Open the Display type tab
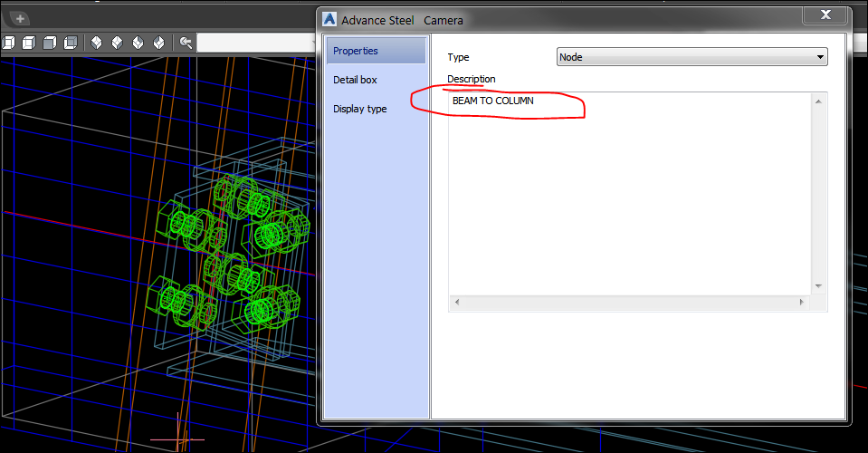This screenshot has height=453, width=868. [x=360, y=109]
